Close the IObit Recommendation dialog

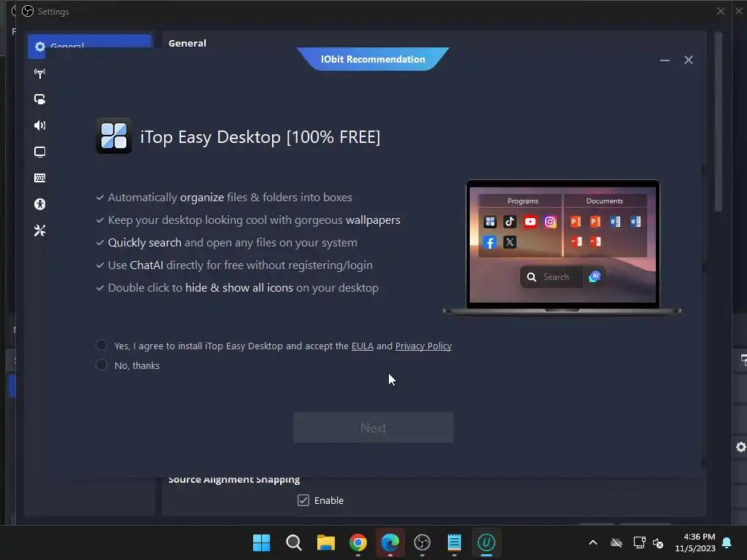tap(689, 60)
